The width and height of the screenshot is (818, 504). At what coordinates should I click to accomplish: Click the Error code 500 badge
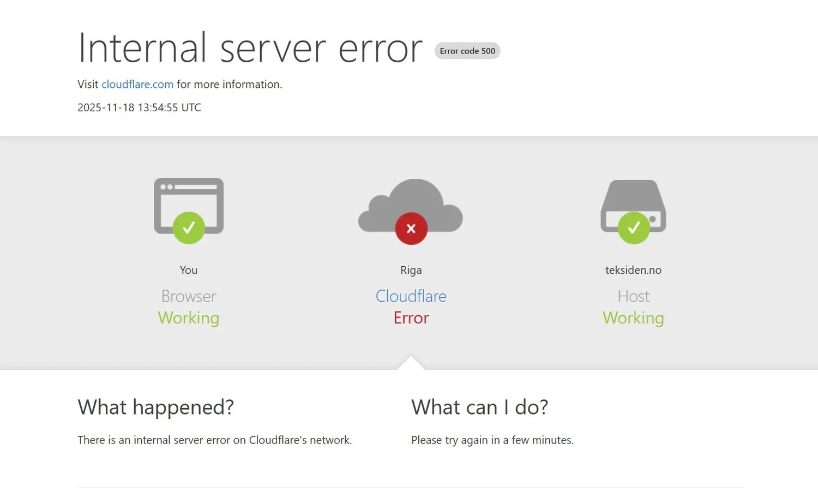(467, 51)
